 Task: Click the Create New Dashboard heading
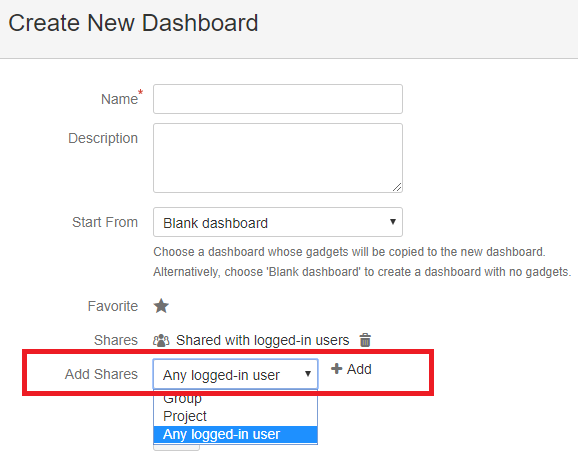[x=133, y=23]
